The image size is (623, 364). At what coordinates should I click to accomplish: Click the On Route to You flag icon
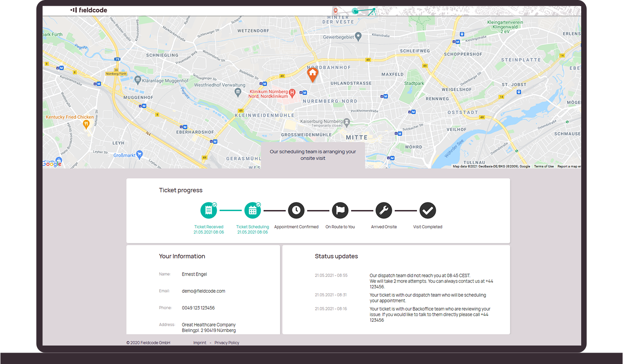coord(340,211)
